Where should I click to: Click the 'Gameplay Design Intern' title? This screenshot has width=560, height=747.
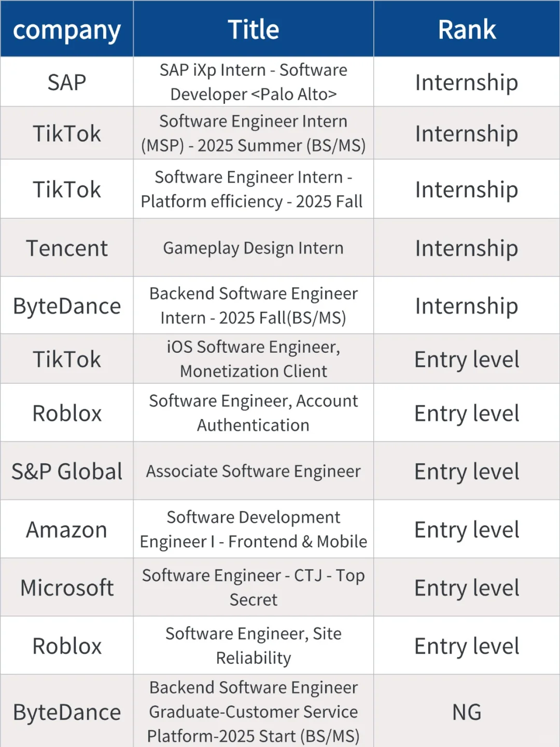pos(254,248)
